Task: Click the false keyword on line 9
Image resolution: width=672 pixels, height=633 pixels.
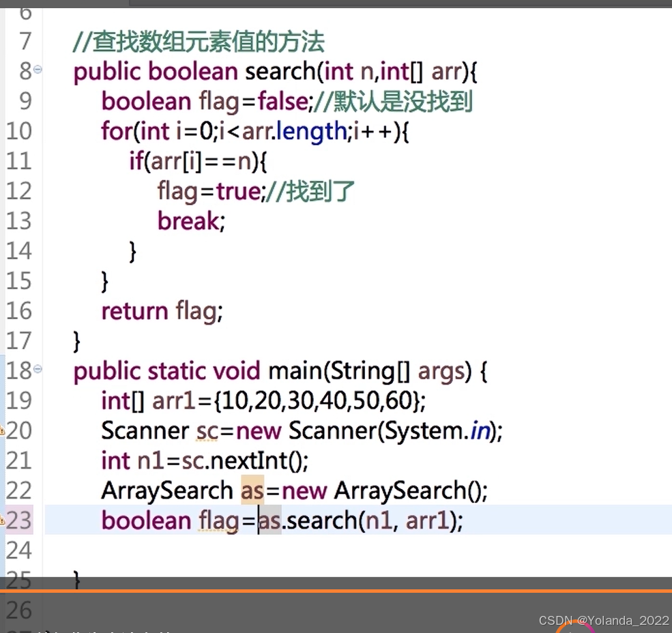Action: [282, 102]
